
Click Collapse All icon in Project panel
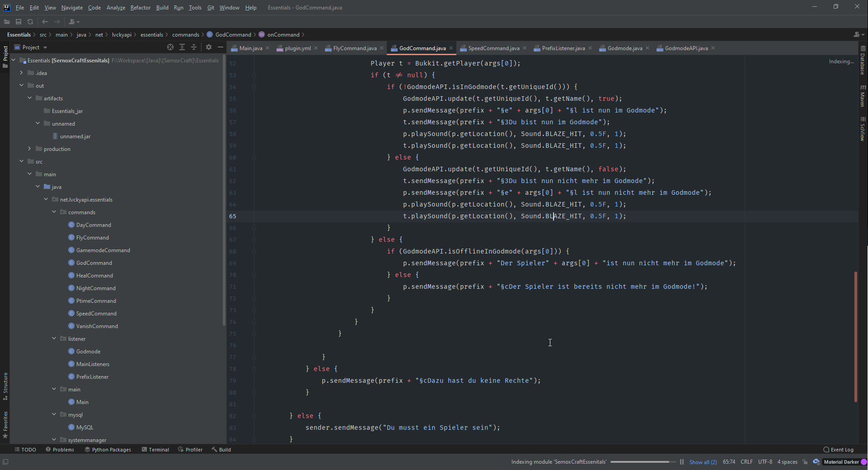point(194,47)
